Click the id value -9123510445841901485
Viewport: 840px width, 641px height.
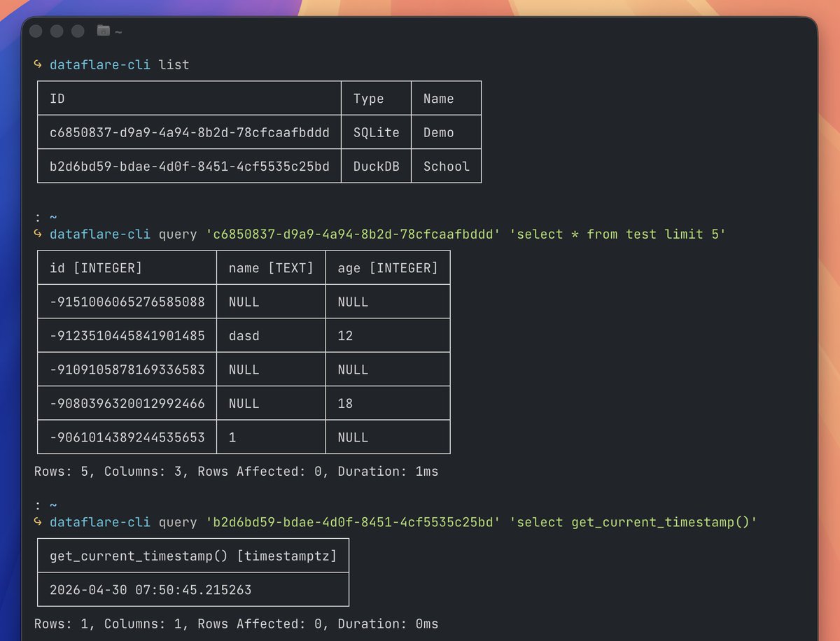point(127,336)
